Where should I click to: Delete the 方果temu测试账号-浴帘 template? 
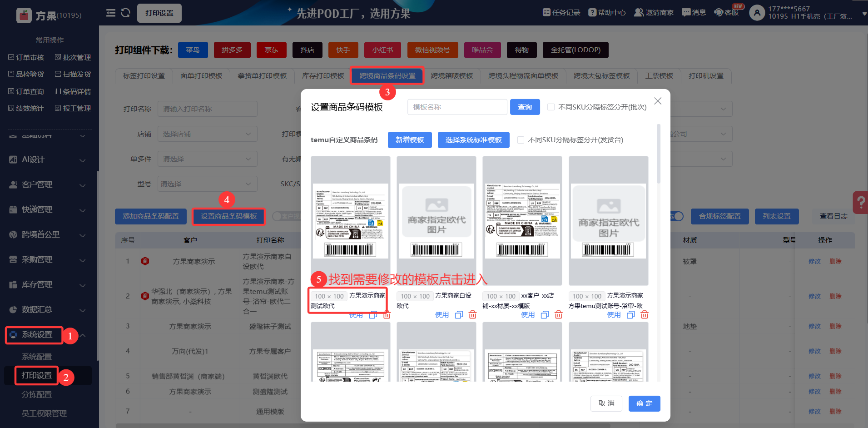point(645,315)
